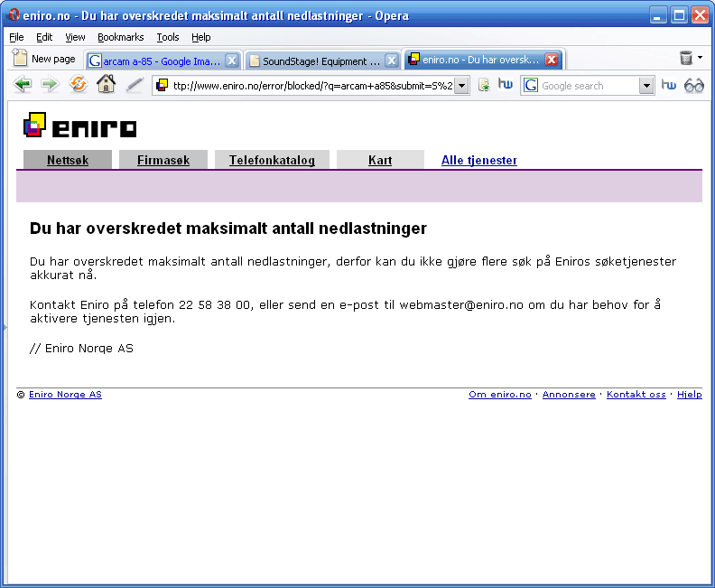Click the eniro site favicon in address bar

pyautogui.click(x=162, y=85)
